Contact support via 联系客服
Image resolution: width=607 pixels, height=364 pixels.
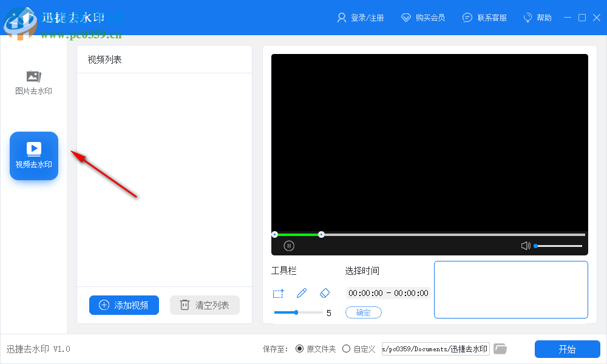click(485, 18)
